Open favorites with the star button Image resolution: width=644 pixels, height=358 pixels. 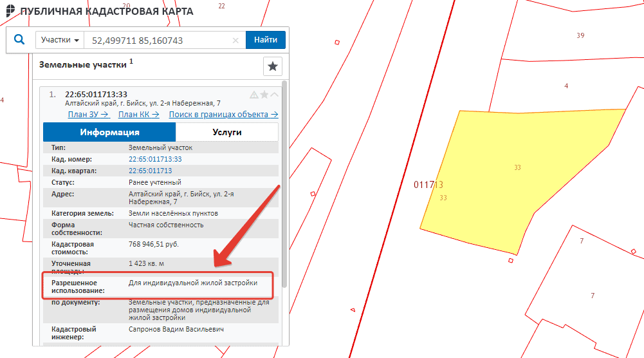point(273,66)
